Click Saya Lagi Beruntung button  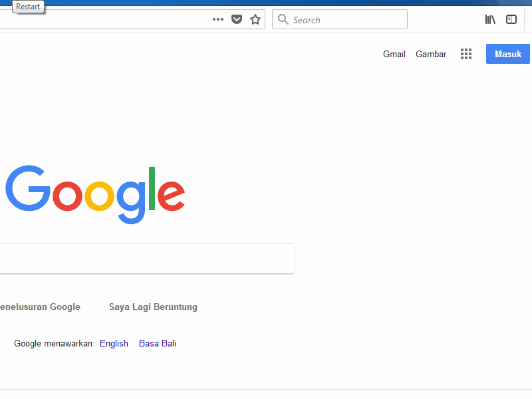pos(153,307)
